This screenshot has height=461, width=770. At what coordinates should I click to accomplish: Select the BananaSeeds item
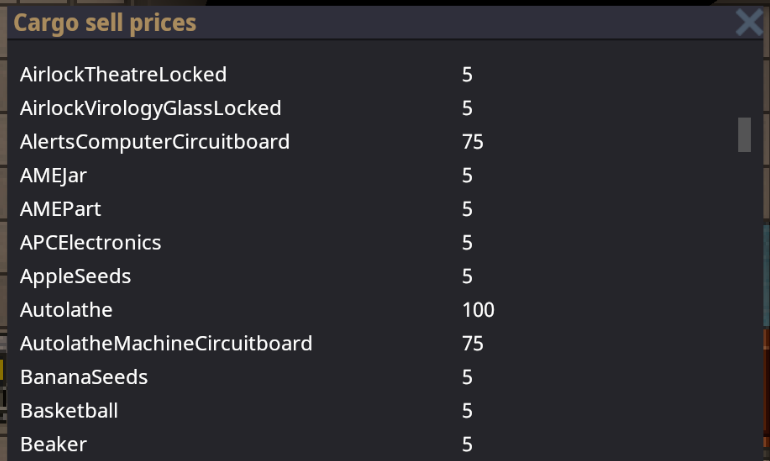pyautogui.click(x=84, y=377)
